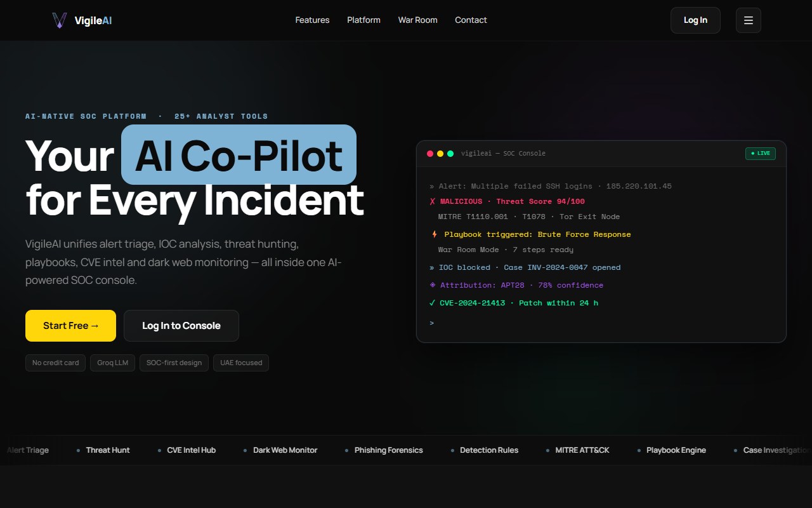Image resolution: width=812 pixels, height=508 pixels.
Task: Open the Features nav item
Action: point(312,20)
